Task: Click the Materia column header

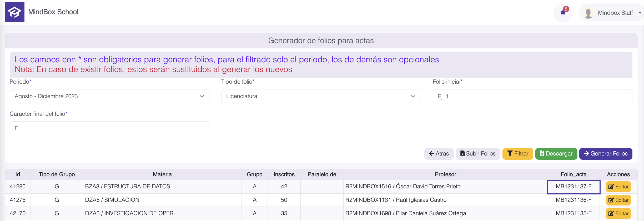Action: pyautogui.click(x=162, y=174)
